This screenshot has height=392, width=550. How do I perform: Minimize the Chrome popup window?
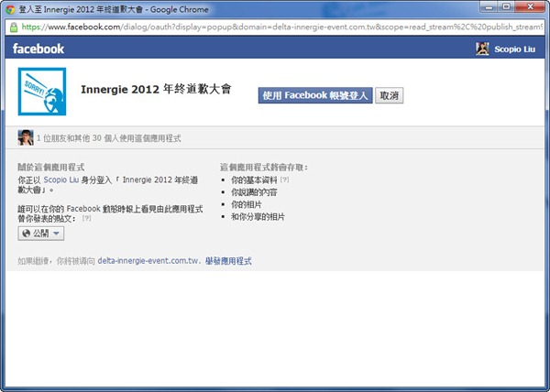pos(489,6)
